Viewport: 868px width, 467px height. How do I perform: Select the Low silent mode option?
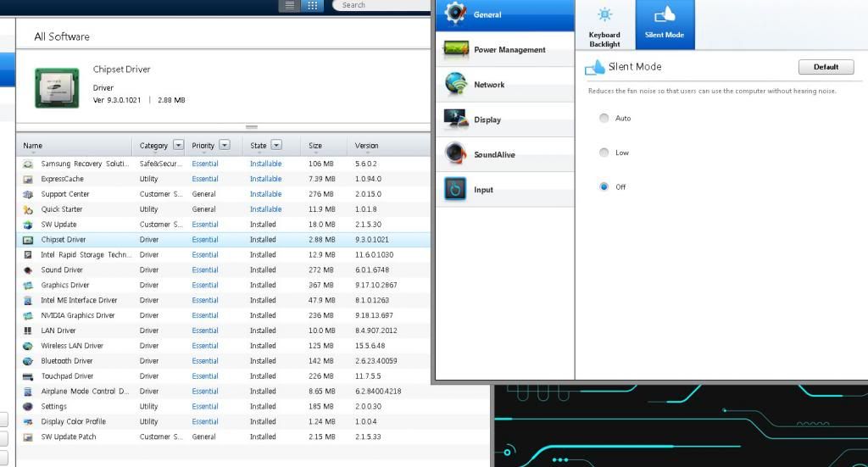pyautogui.click(x=604, y=153)
